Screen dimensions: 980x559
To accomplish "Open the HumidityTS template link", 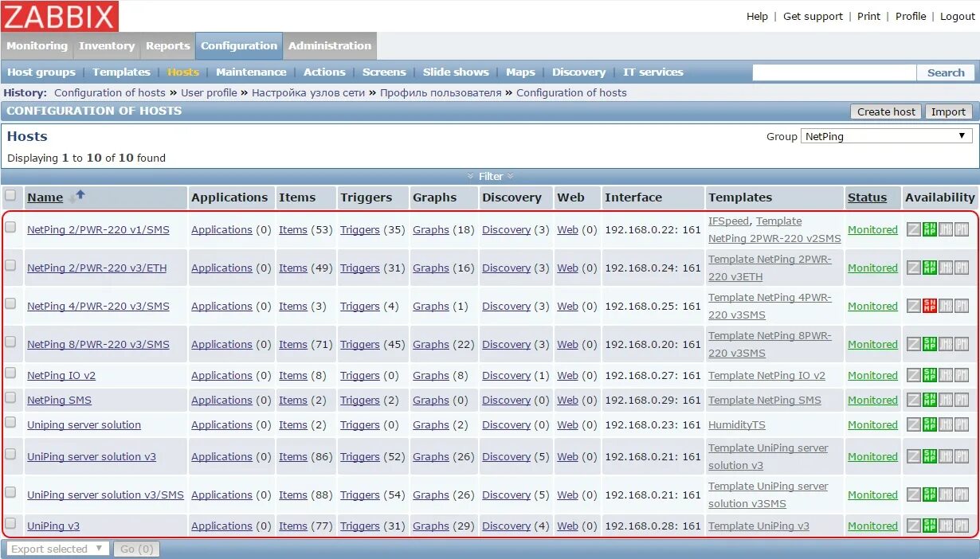I will [x=737, y=424].
